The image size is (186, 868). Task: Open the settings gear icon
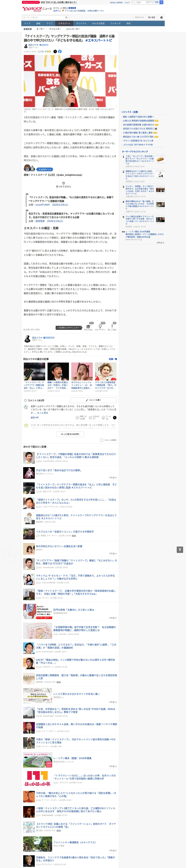[x=161, y=18]
